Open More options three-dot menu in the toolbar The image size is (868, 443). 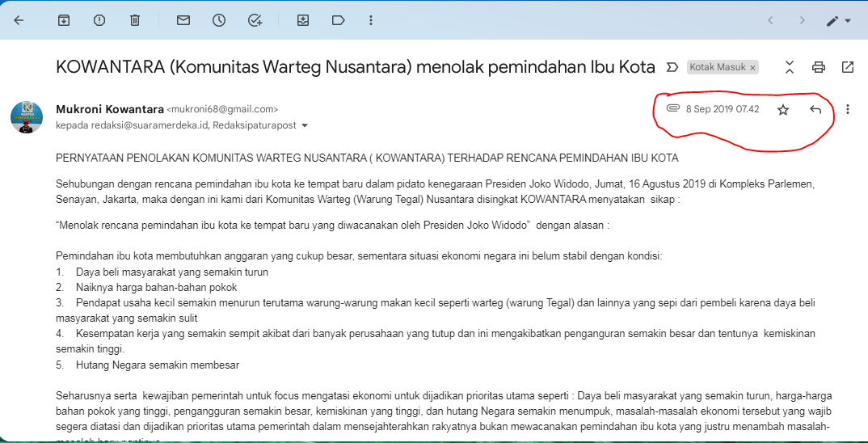tap(371, 20)
